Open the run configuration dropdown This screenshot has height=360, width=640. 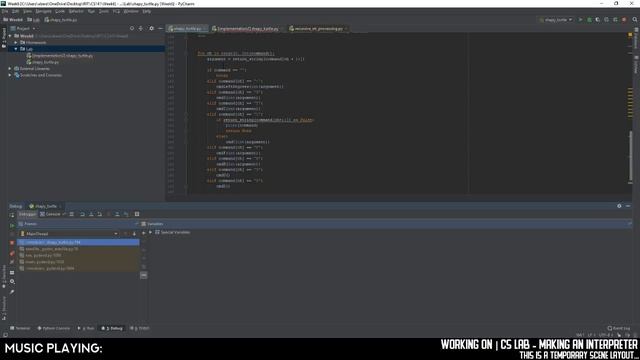tap(556, 20)
